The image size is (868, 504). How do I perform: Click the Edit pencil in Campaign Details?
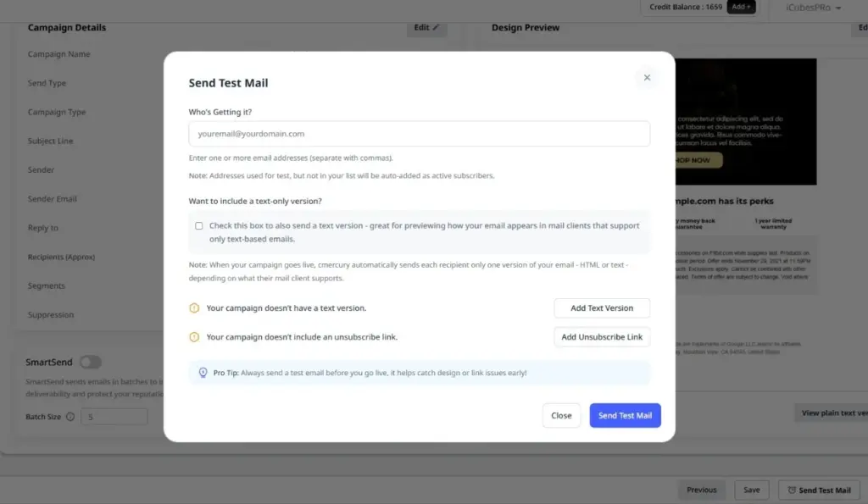(x=426, y=28)
